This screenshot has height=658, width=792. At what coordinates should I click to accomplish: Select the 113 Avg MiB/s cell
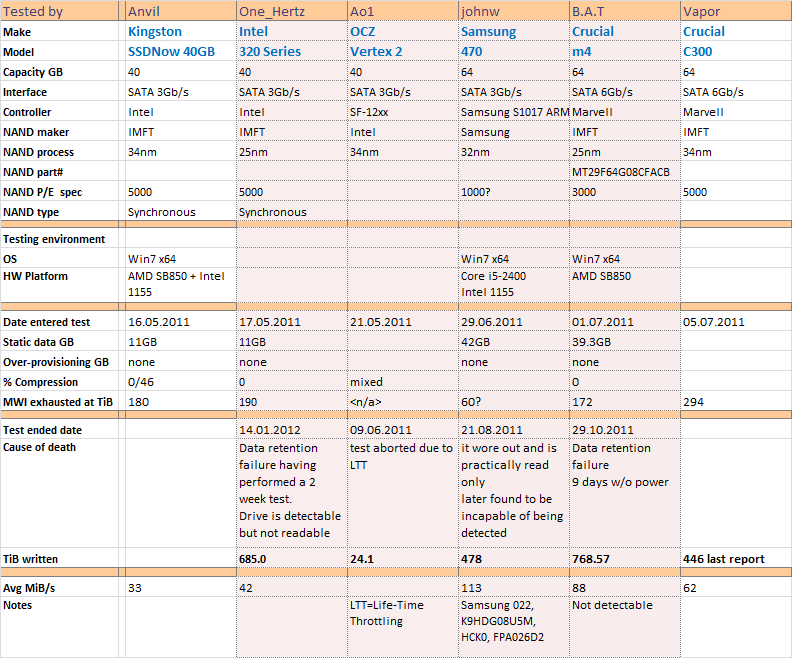click(x=514, y=588)
